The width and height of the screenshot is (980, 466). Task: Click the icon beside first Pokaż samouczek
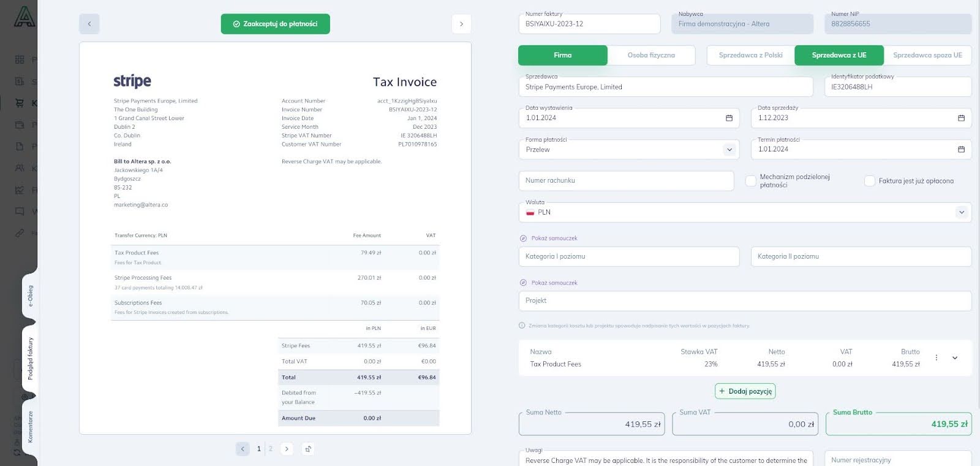click(523, 238)
